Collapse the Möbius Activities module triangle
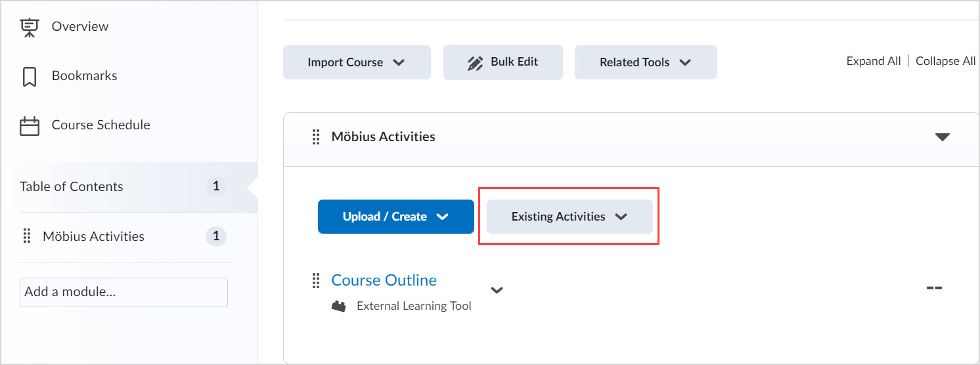Screen dimensions: 980x365 click(x=942, y=137)
